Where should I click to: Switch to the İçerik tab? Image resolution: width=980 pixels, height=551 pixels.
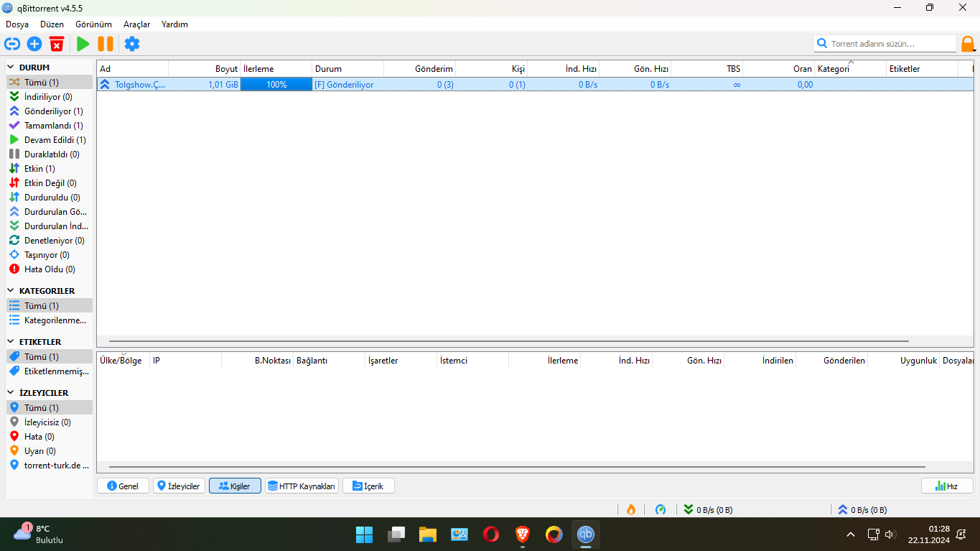[x=368, y=486]
